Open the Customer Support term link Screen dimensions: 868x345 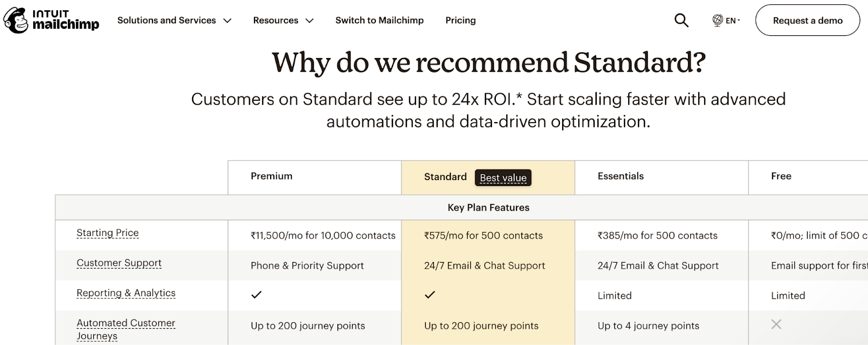[x=119, y=263]
